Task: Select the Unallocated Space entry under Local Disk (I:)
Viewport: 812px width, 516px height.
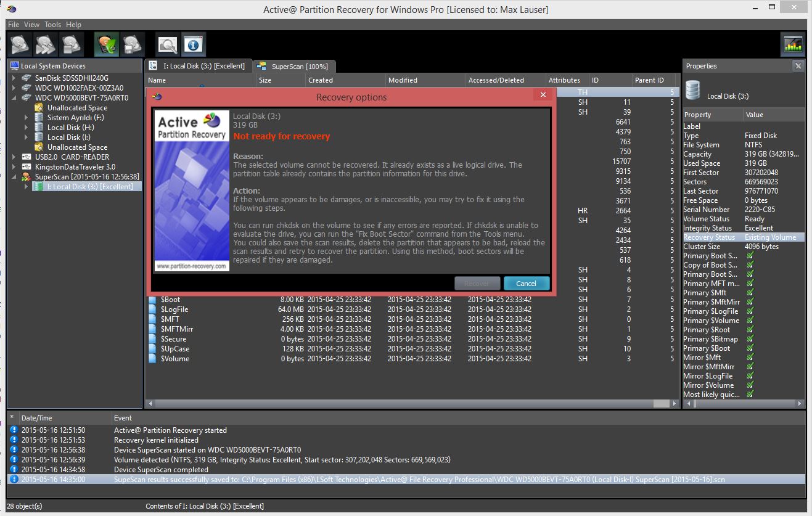Action: tap(78, 147)
